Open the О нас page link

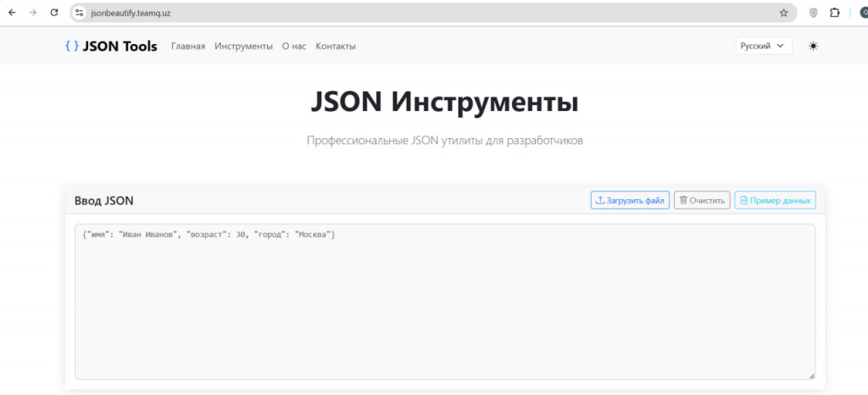click(x=294, y=47)
